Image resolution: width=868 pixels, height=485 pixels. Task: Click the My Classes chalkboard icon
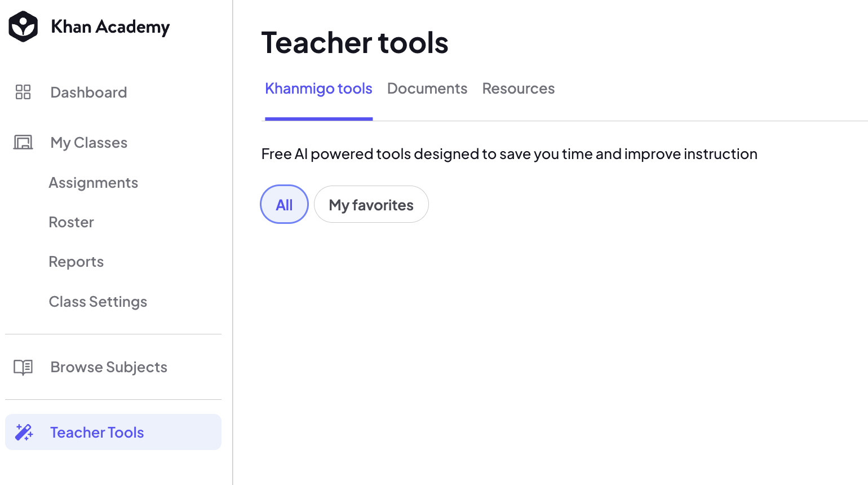coord(23,142)
